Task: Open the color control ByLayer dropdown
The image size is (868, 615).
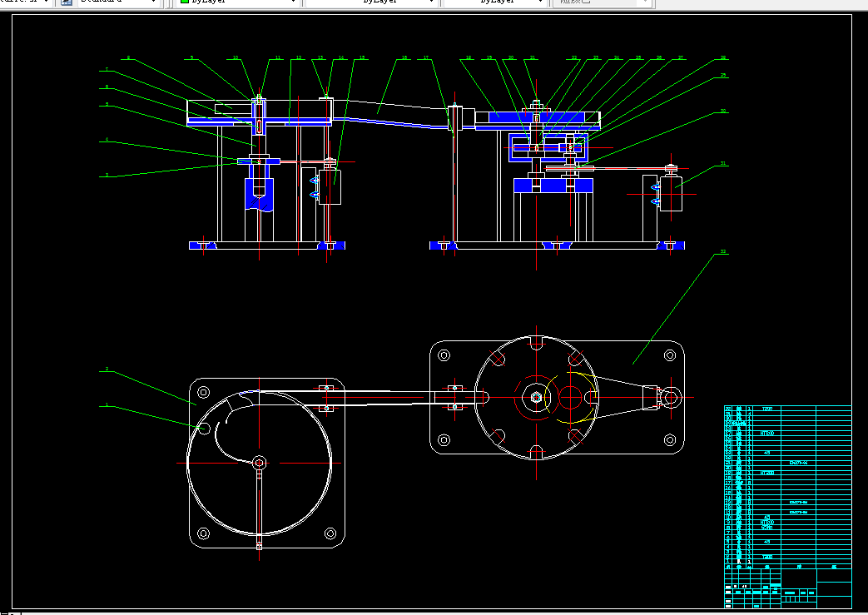Action: coord(238,2)
